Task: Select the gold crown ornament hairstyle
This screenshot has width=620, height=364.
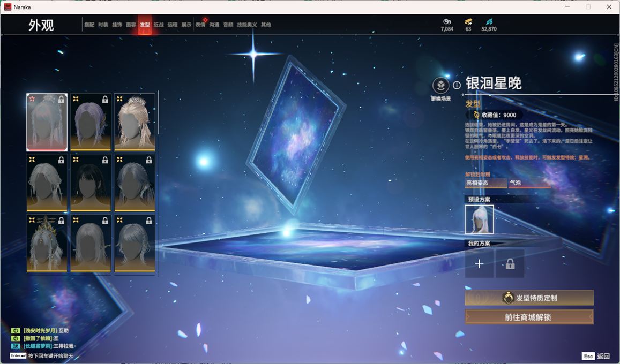Action: 47,243
